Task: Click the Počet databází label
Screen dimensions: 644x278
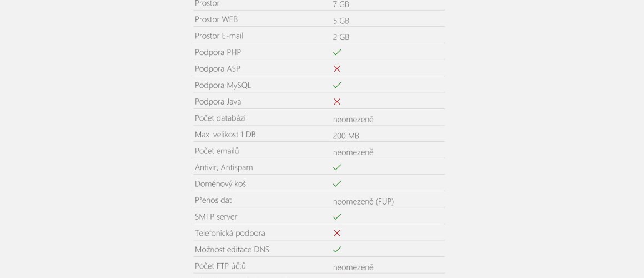Action: click(220, 118)
